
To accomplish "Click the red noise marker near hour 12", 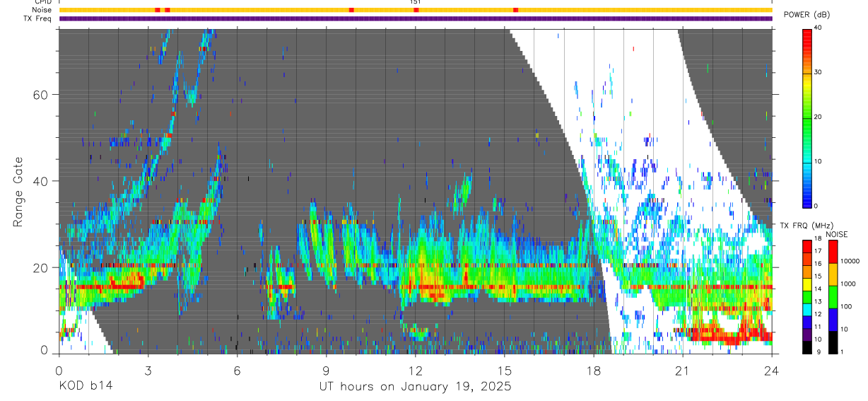I will [416, 10].
